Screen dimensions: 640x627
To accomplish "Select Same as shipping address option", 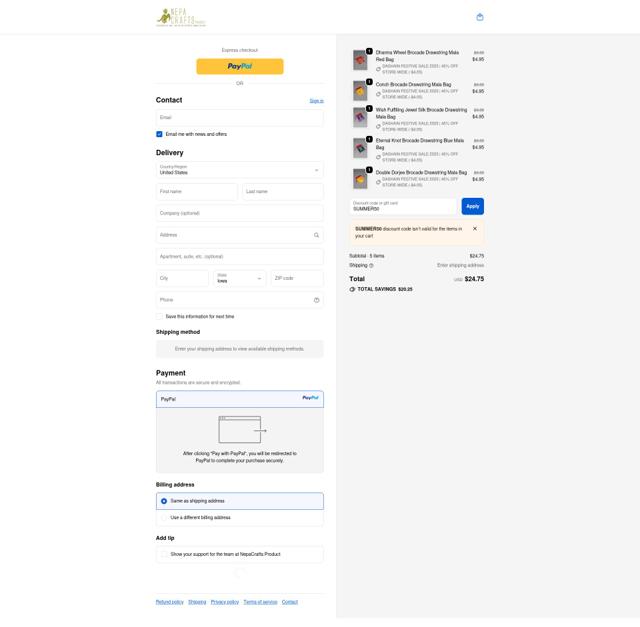I will tap(240, 501).
